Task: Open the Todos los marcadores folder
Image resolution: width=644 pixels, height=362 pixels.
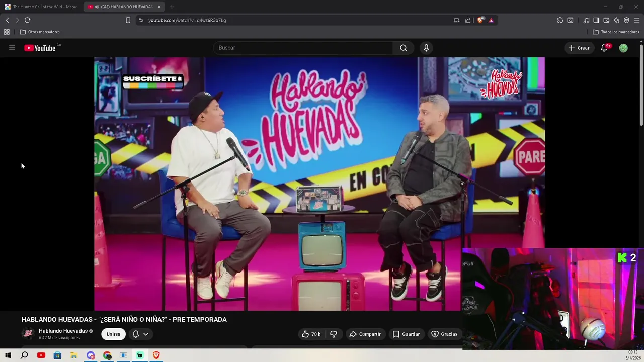Action: 616,32
